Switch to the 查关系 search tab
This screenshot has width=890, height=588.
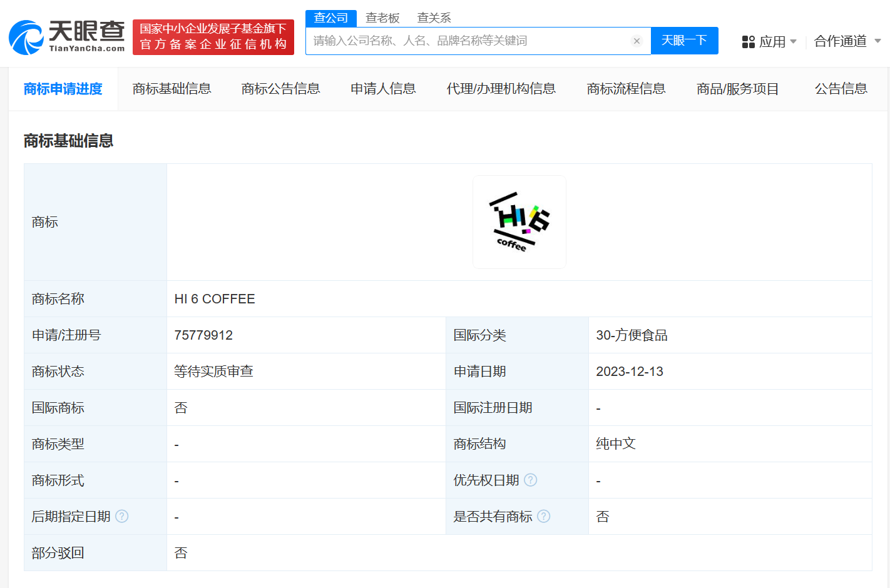(434, 18)
